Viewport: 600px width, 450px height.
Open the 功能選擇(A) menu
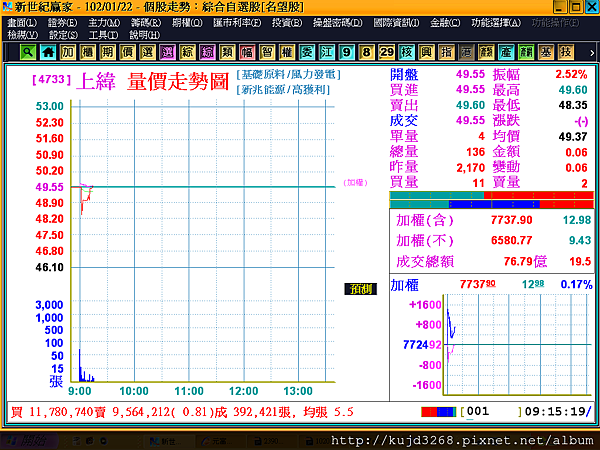(x=496, y=23)
